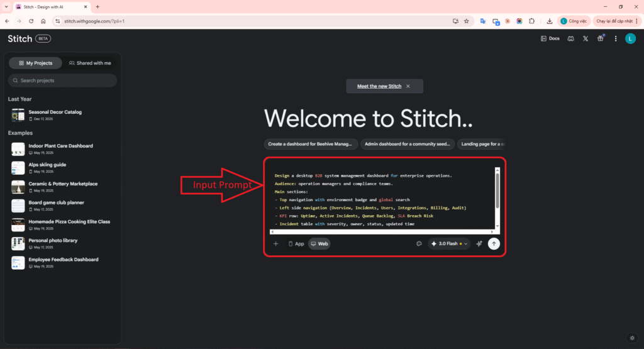This screenshot has height=349, width=644.
Task: Open the three-dot menu in Stitch header
Action: (615, 38)
